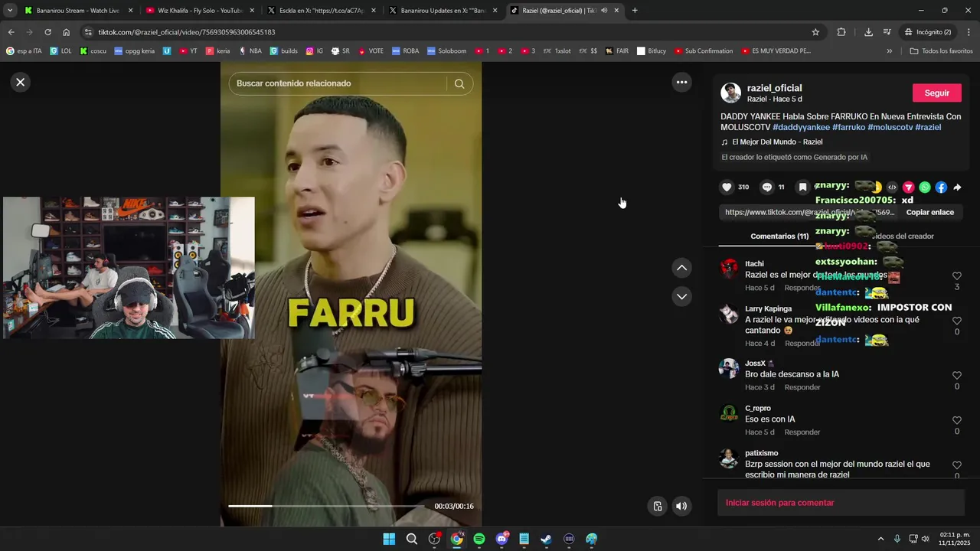Switch to 'Bananirou Updates en X' tab
This screenshot has width=980, height=551.
tap(443, 11)
